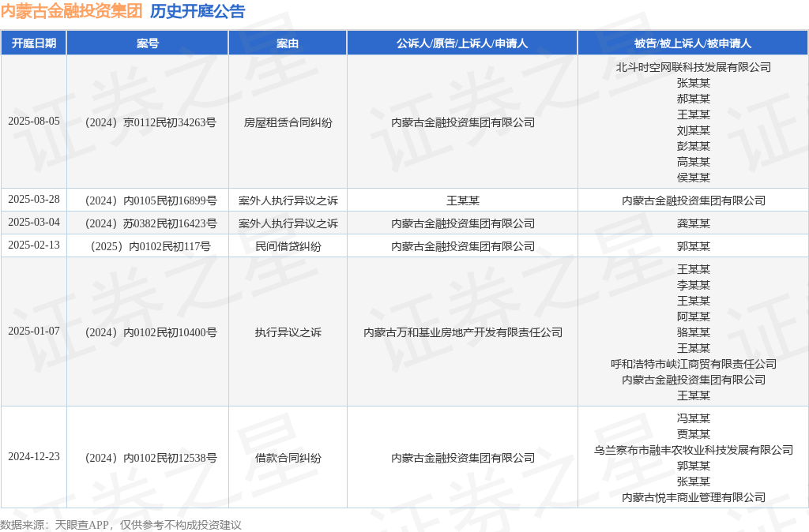Click defendant 内蒙古金融投资集团有限公司 in 2025-03-28 row
This screenshot has width=809, height=532.
tap(694, 200)
